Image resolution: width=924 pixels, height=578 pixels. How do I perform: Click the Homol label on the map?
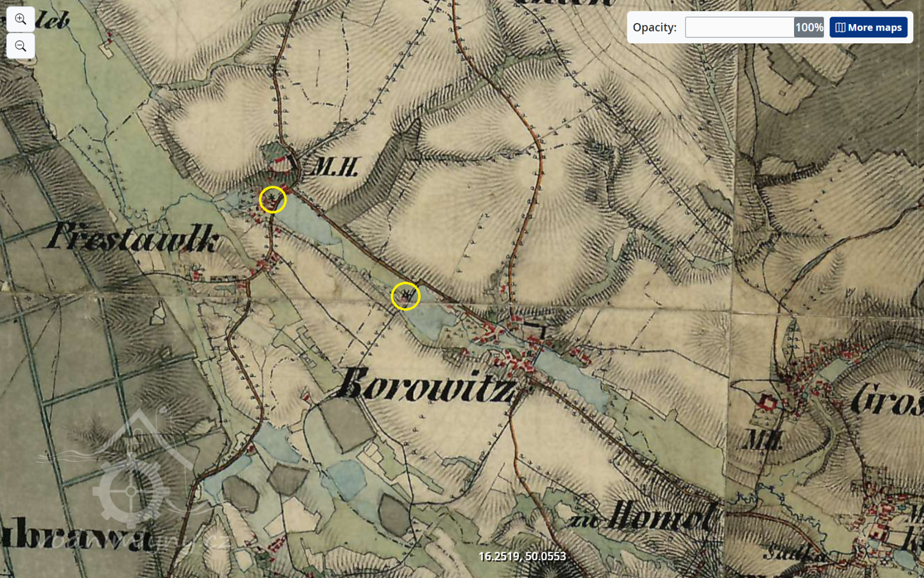click(662, 516)
